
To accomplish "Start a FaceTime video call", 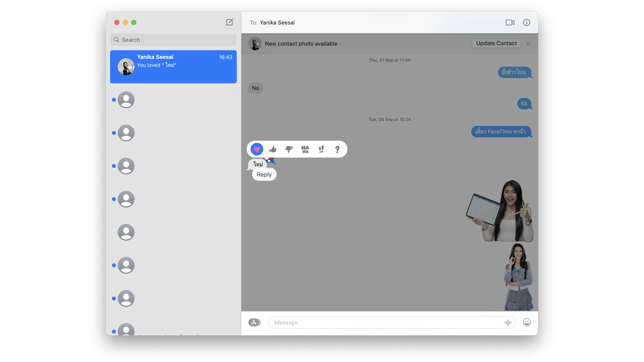I will [x=510, y=22].
